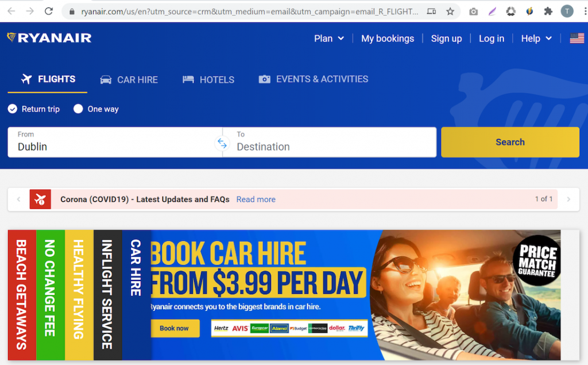Choose the One way option
The height and width of the screenshot is (365, 588).
coord(78,109)
